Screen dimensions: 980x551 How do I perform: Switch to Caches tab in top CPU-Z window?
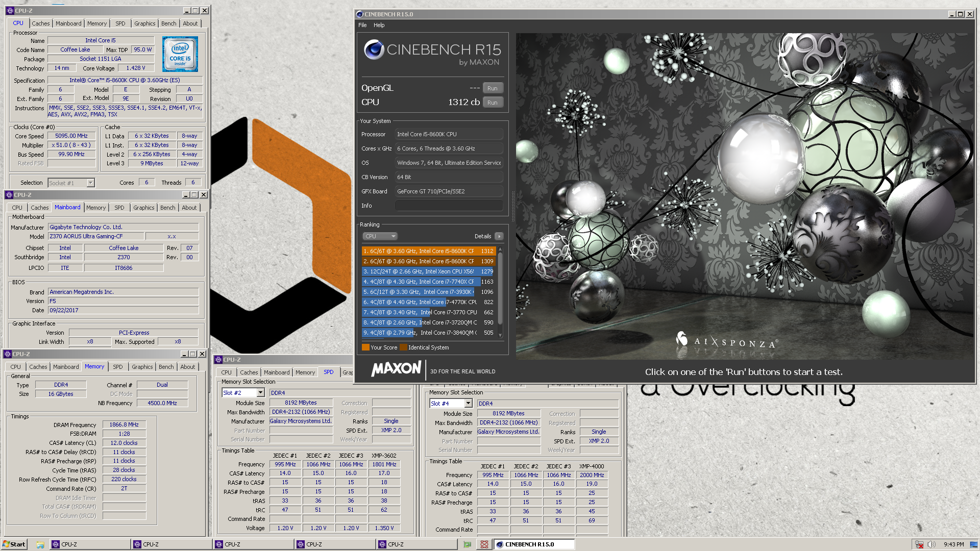pos(41,23)
